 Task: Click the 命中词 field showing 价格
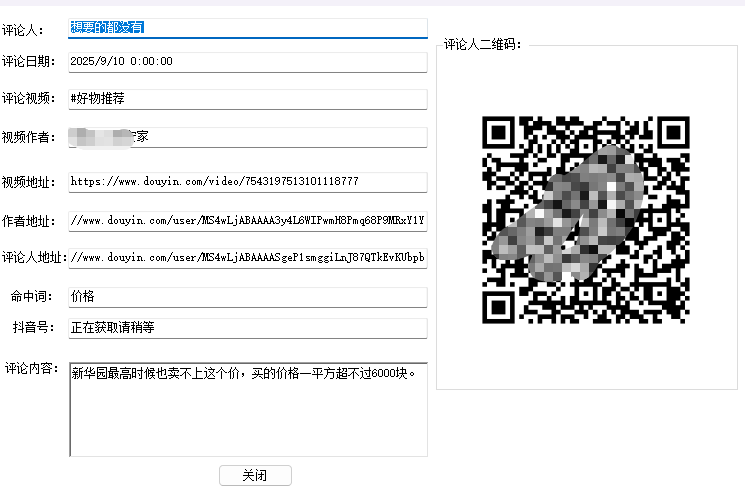coord(248,297)
